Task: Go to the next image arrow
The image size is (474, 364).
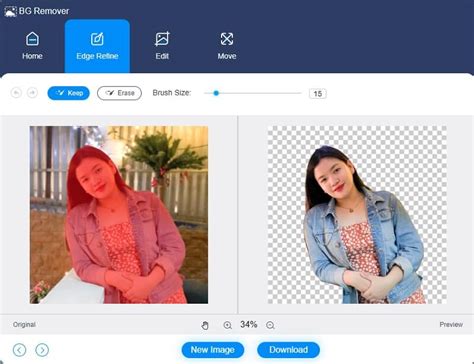Action: (x=42, y=350)
